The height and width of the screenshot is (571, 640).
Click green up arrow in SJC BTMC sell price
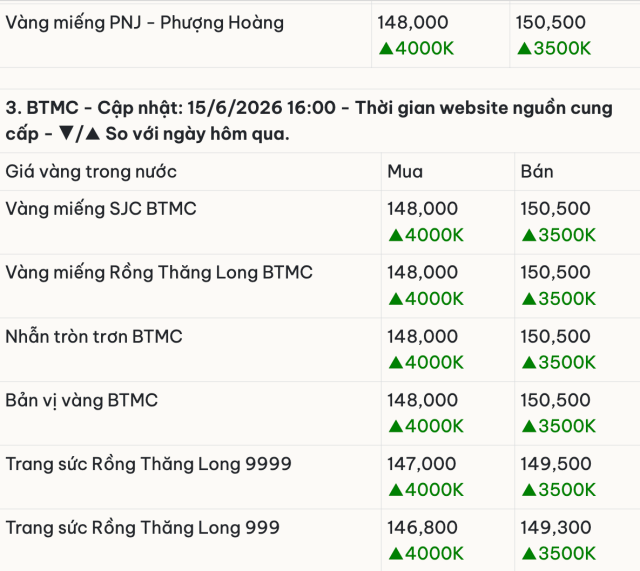[x=529, y=235]
